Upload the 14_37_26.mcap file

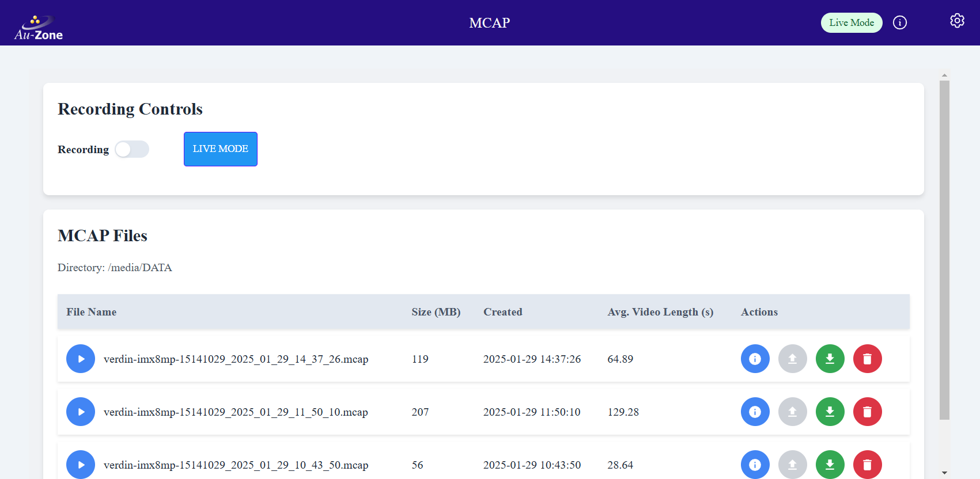[x=793, y=359]
